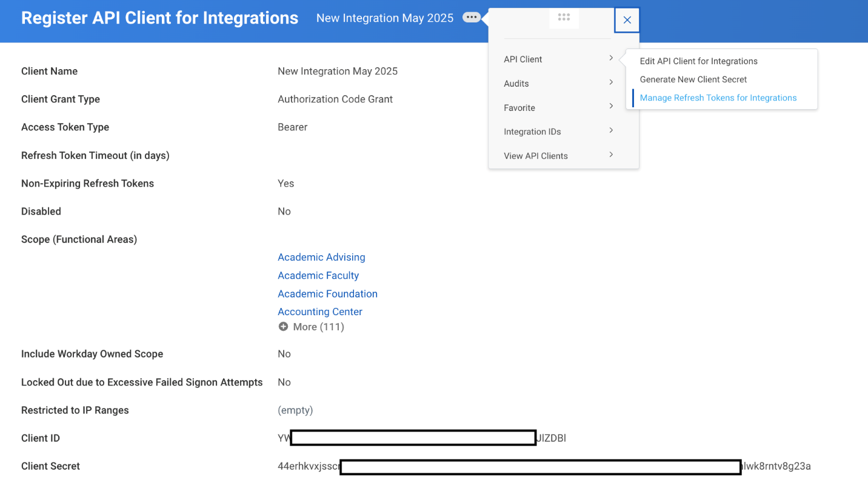Close the related actions popup

627,20
